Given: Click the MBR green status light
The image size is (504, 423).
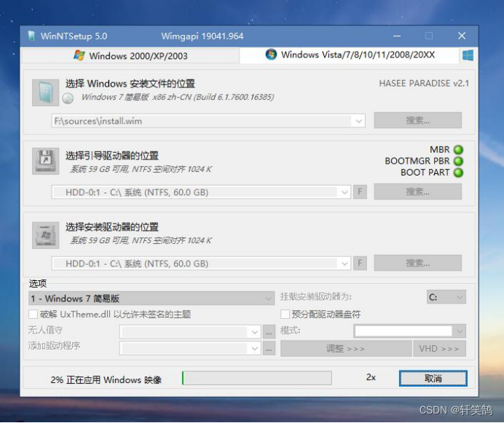Looking at the screenshot, I should [458, 150].
